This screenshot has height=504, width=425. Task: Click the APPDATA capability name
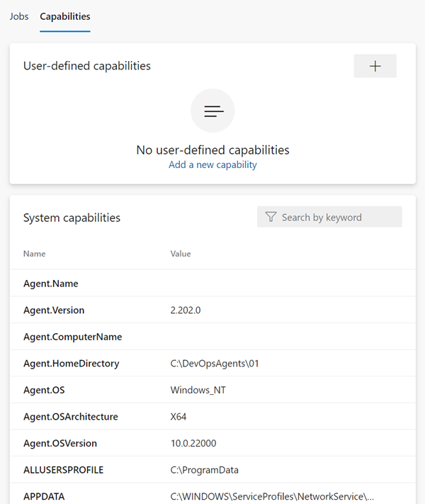(x=44, y=496)
